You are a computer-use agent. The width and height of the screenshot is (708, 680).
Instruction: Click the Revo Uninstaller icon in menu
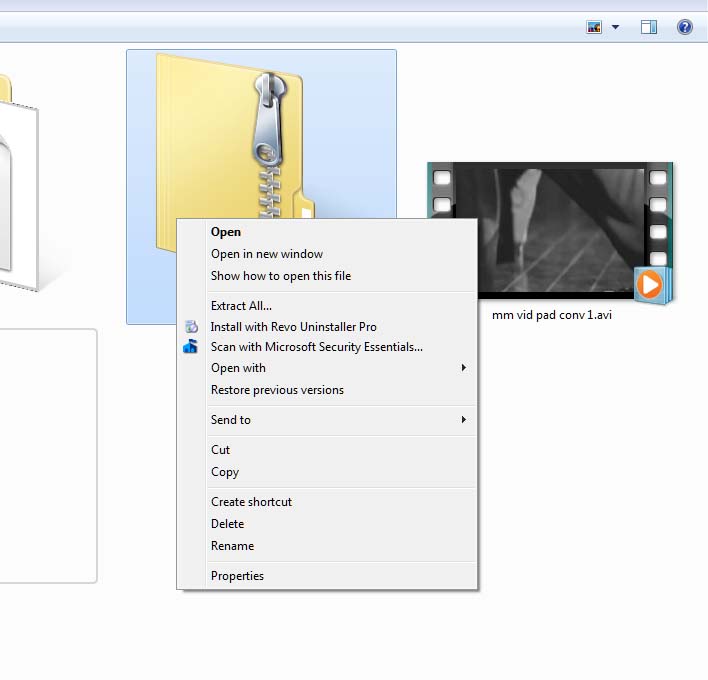point(191,326)
